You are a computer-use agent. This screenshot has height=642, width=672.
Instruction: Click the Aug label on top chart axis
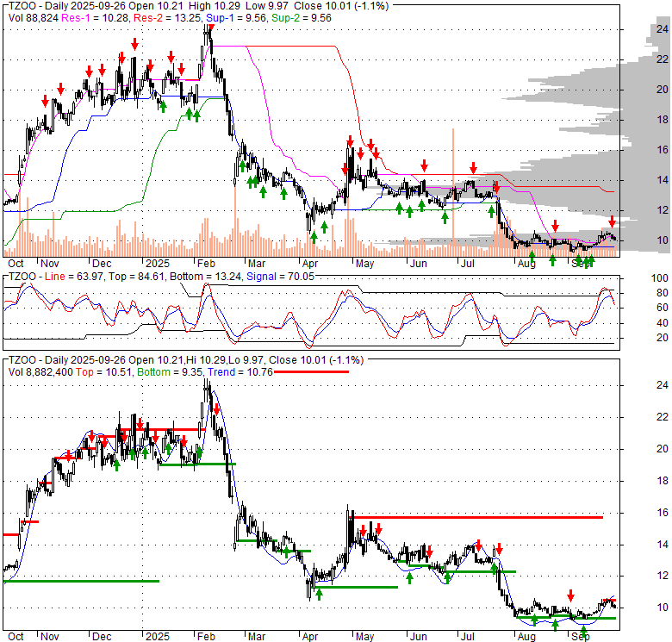(x=526, y=264)
